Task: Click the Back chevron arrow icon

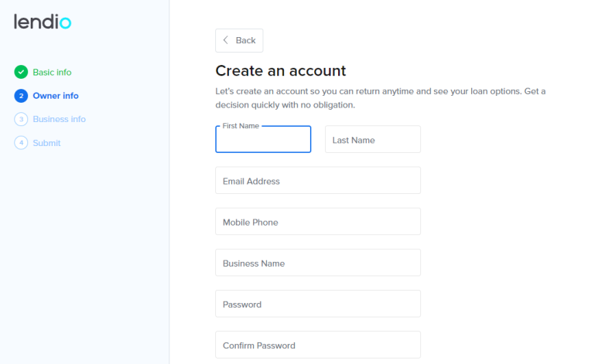Action: (x=225, y=40)
